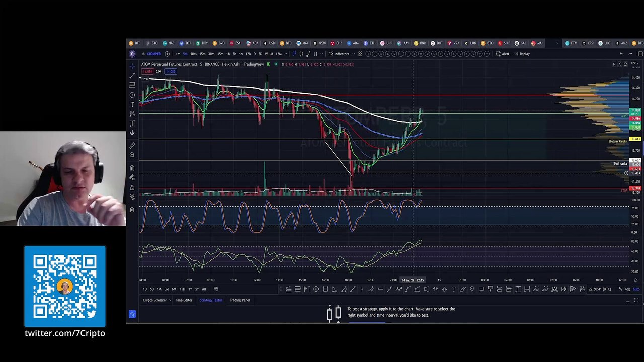
Task: Select the 4h timeframe
Action: click(240, 54)
